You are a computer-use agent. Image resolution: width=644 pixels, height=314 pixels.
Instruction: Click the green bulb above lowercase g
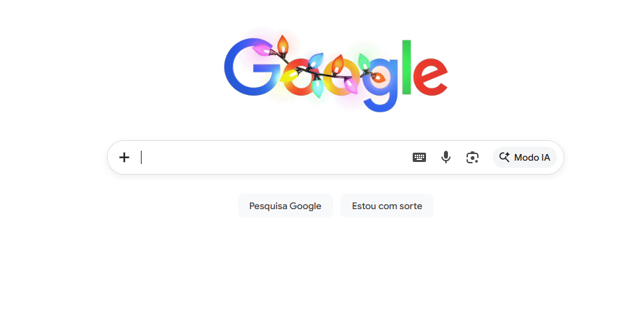pos(364,62)
